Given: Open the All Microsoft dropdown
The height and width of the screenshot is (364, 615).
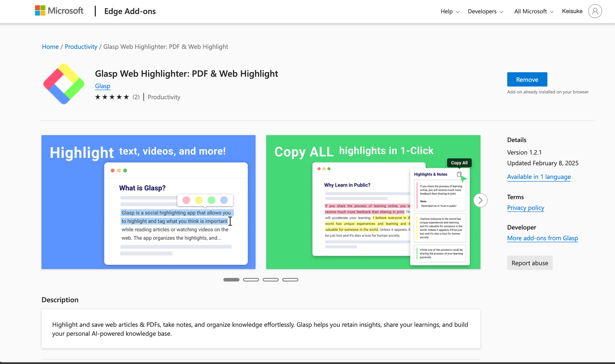Looking at the screenshot, I should (x=534, y=11).
